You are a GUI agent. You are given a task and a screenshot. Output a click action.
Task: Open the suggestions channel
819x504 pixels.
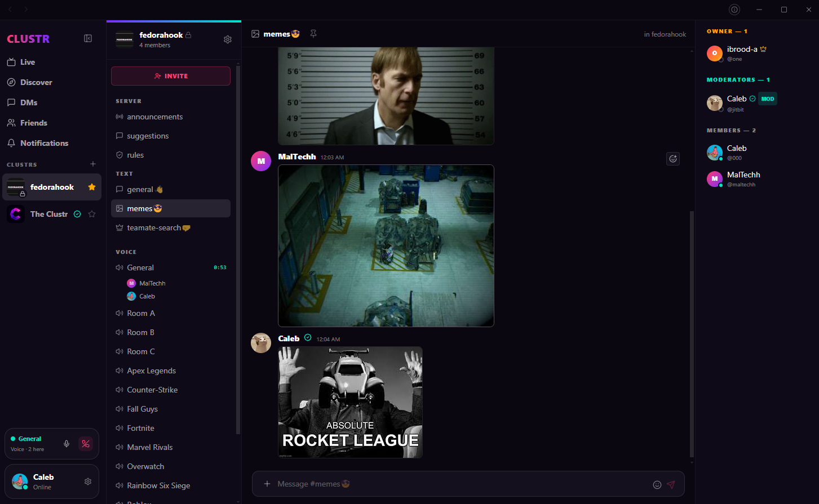[171, 136]
